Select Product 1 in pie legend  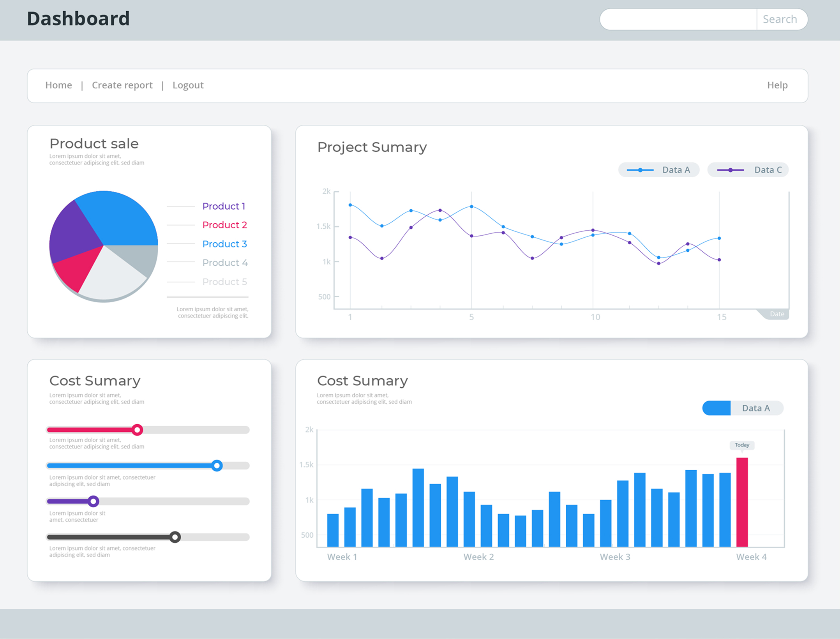(224, 206)
